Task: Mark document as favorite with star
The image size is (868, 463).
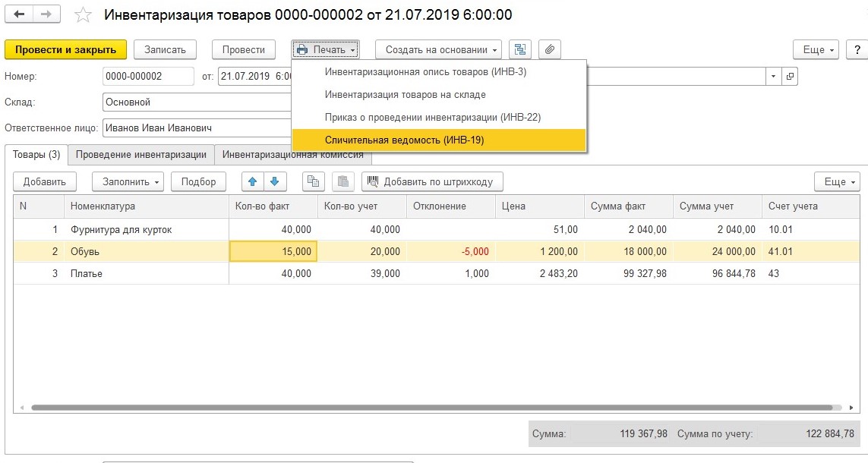Action: click(x=83, y=15)
